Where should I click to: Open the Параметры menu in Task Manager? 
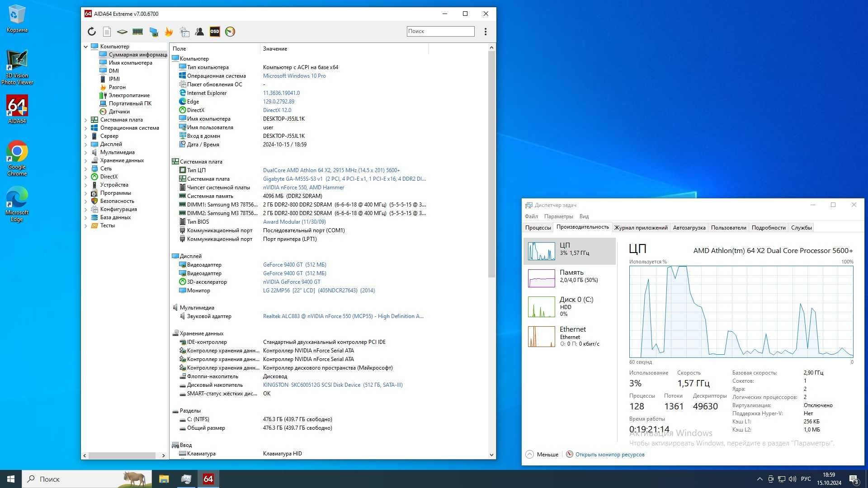pos(558,216)
